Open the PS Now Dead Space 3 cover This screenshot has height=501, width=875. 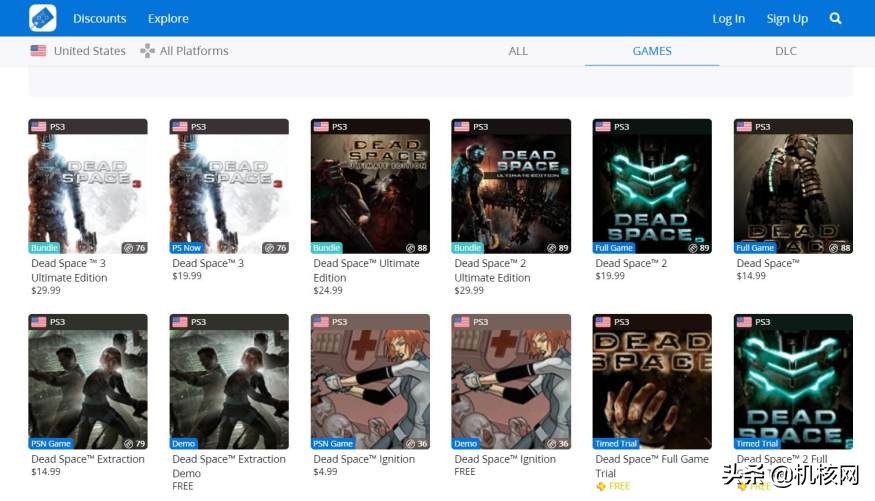[x=229, y=186]
